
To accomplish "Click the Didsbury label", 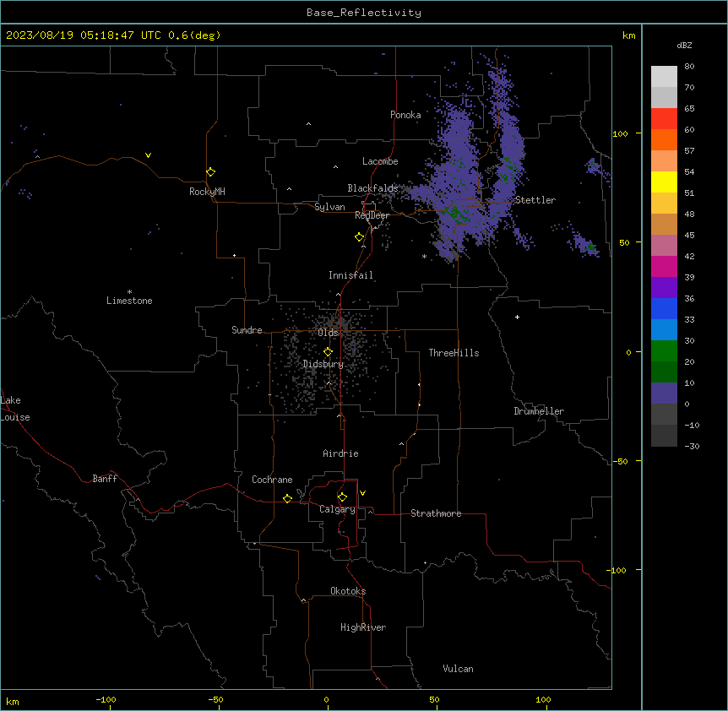I will 323,364.
